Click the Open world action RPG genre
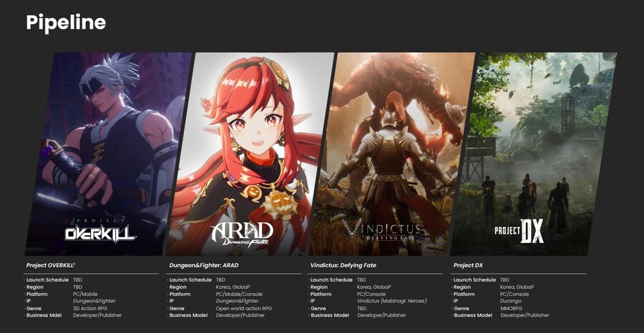 coord(243,308)
